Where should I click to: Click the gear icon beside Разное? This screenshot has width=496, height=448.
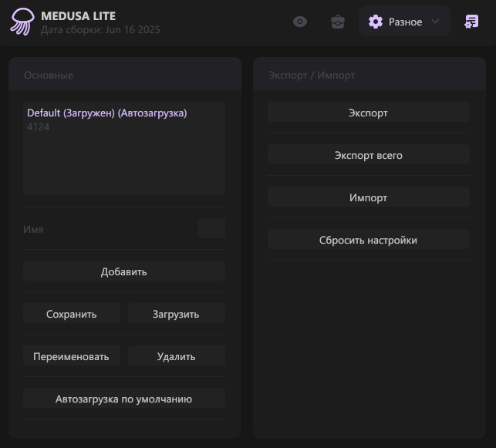pyautogui.click(x=376, y=22)
